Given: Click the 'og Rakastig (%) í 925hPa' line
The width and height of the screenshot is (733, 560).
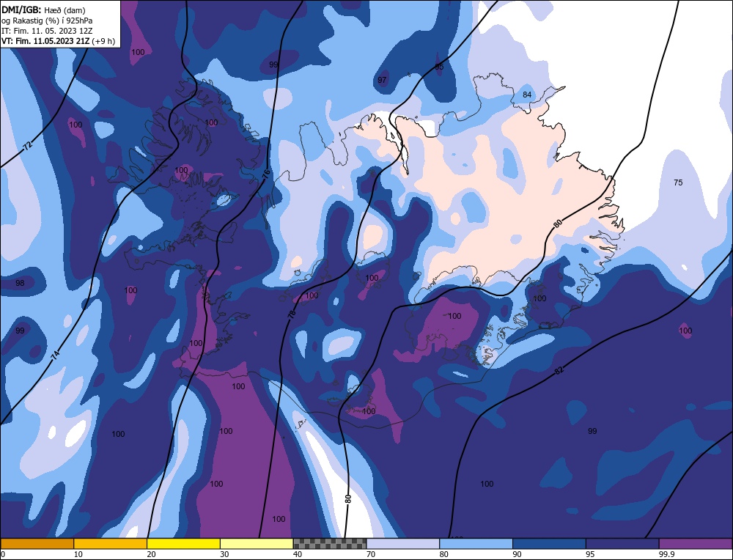Looking at the screenshot, I should pyautogui.click(x=47, y=20).
